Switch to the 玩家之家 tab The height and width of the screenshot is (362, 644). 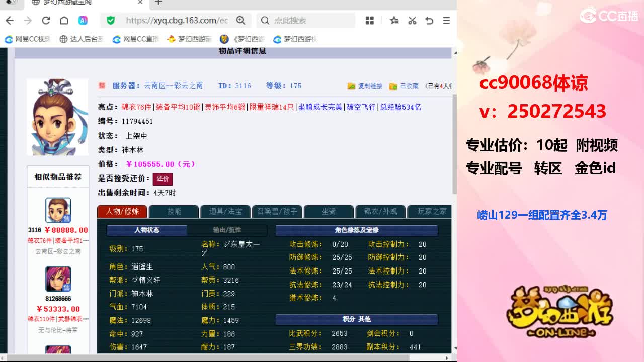point(430,212)
